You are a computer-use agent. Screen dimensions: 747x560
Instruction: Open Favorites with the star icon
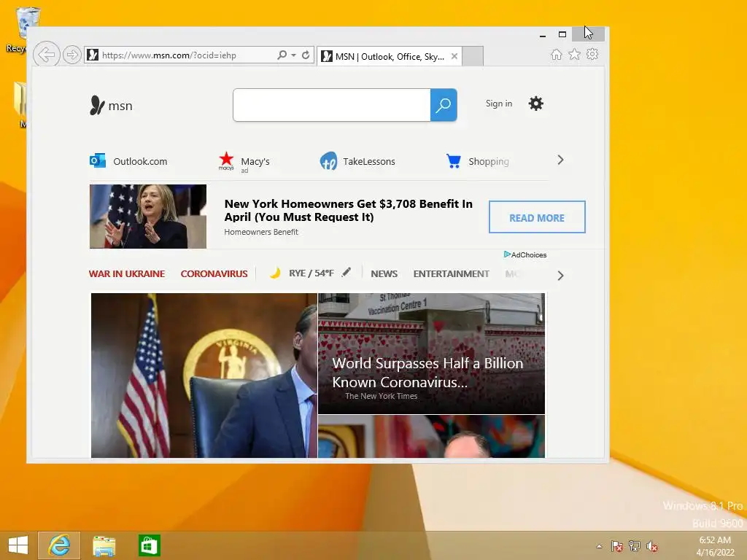click(x=575, y=54)
